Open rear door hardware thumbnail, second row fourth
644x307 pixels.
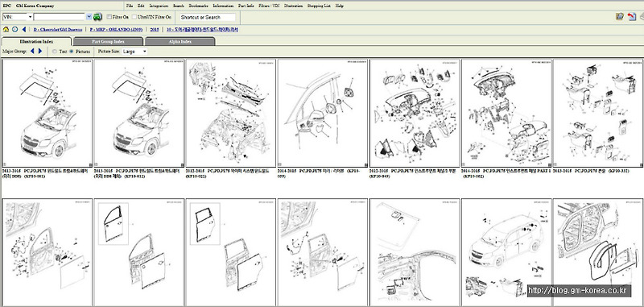[323, 252]
